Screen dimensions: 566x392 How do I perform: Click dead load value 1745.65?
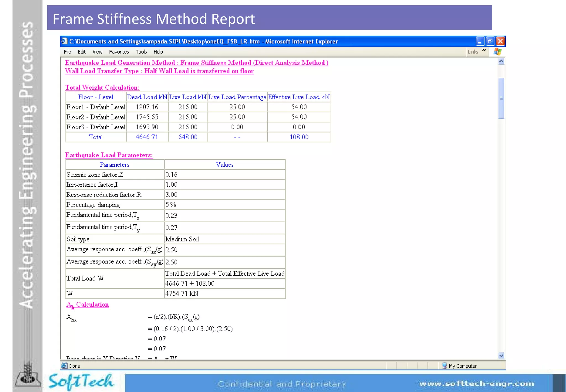tap(147, 117)
